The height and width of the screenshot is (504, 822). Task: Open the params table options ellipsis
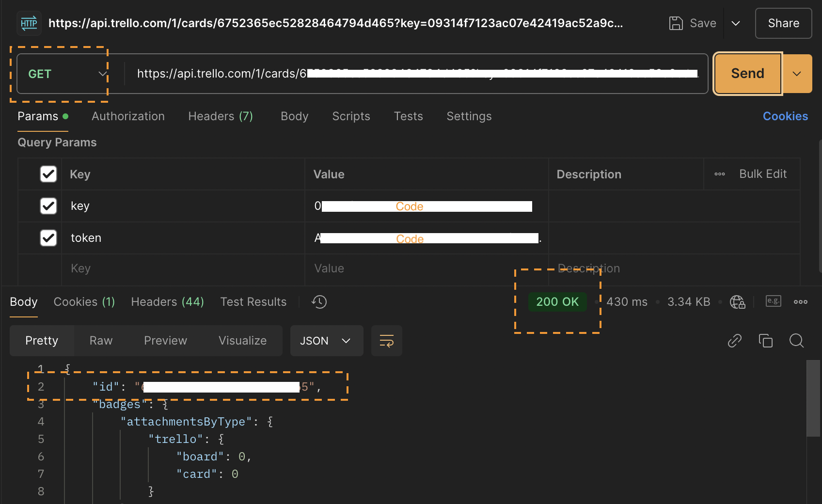point(720,174)
